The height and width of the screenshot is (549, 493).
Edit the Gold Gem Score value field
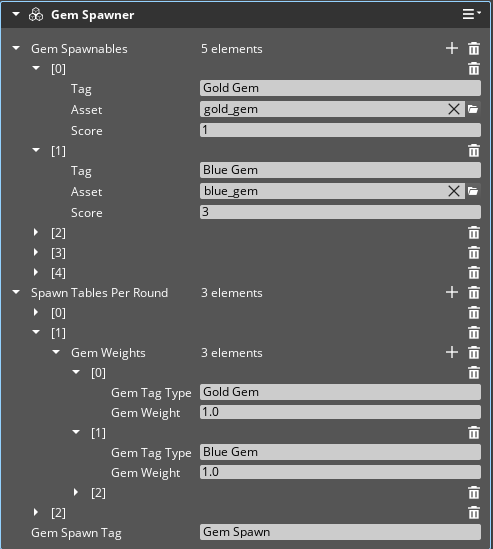(340, 130)
